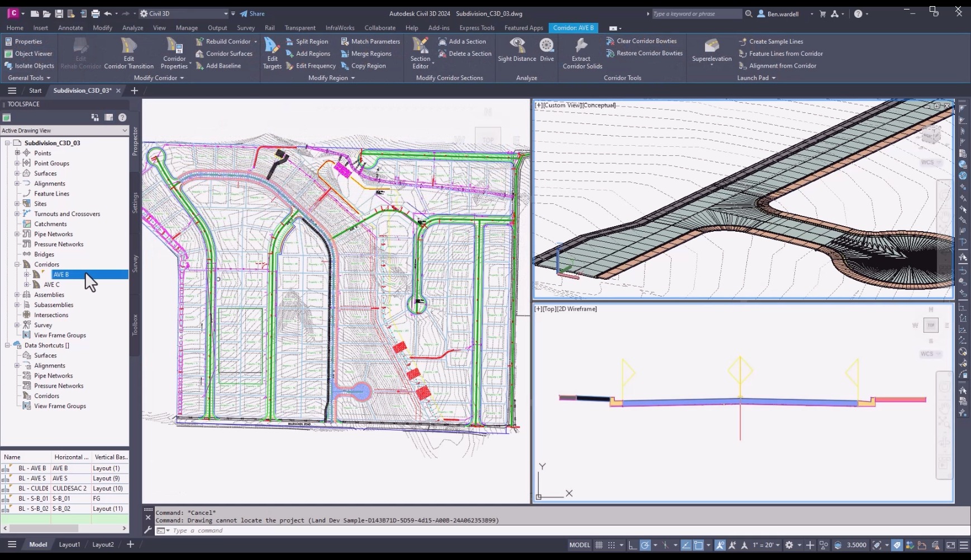Expand the Corridors tree node
The width and height of the screenshot is (971, 560).
tap(17, 264)
